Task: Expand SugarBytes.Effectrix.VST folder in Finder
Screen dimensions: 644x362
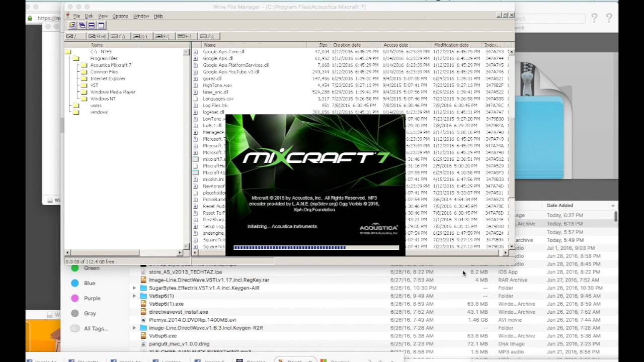Action: 134,288
